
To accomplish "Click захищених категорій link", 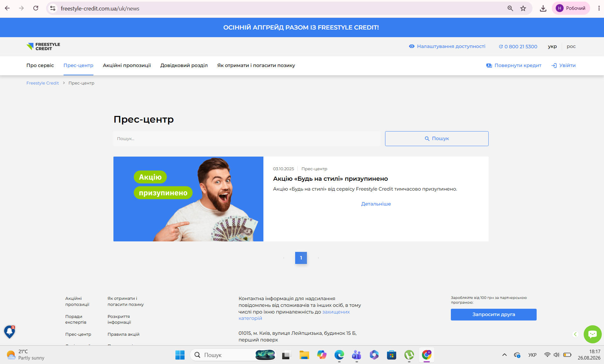I will (x=336, y=312).
